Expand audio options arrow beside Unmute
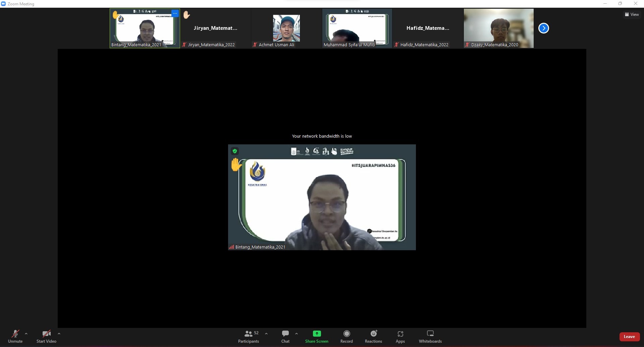This screenshot has height=347, width=644. [26, 334]
